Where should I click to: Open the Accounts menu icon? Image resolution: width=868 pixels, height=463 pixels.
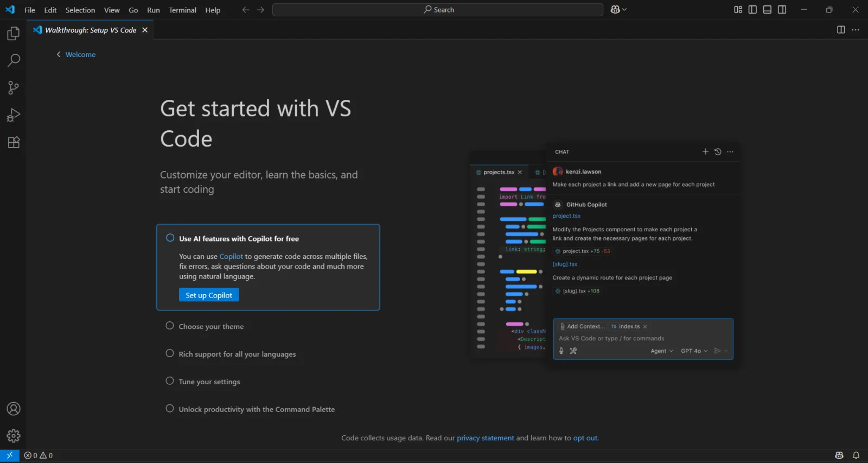tap(14, 409)
